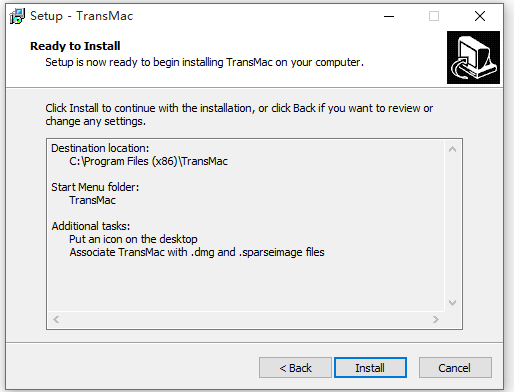Abort setup with the Cancel button

455,368
